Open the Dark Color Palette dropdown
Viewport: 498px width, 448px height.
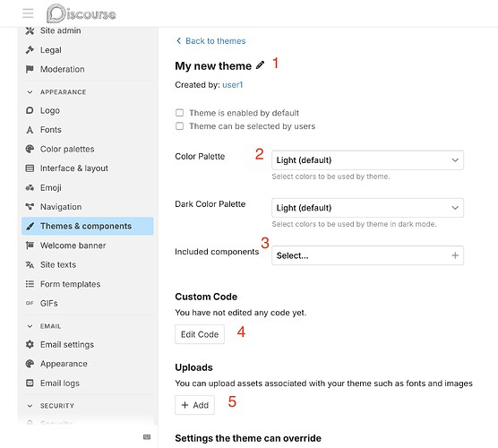[x=367, y=208]
